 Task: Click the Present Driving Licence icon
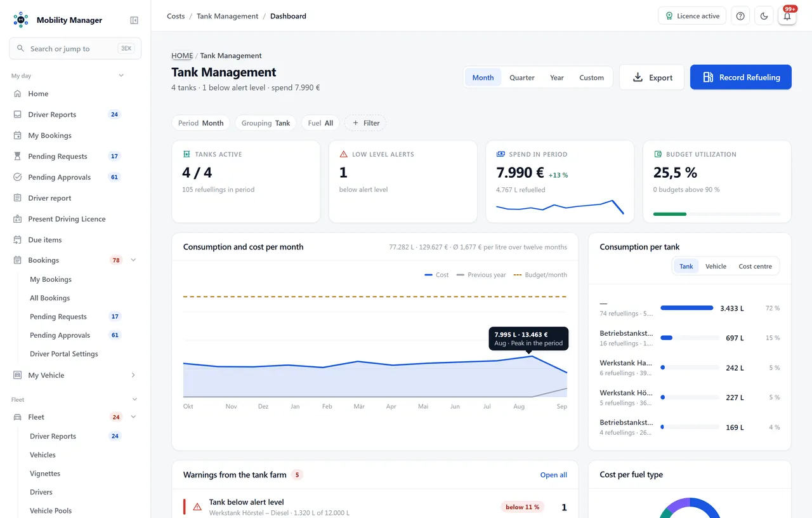click(17, 219)
